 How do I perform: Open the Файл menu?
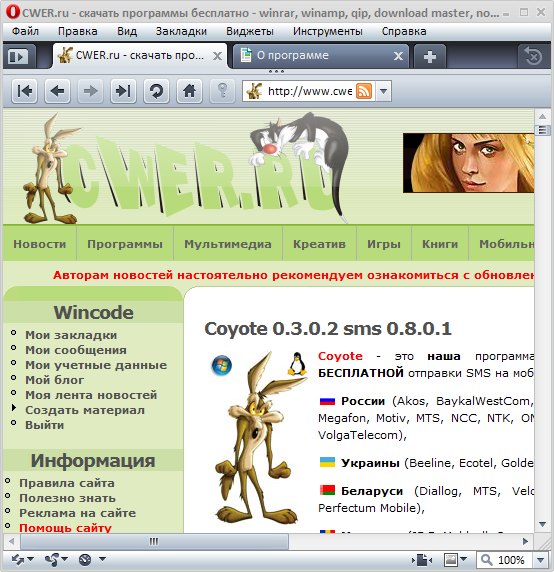[25, 31]
